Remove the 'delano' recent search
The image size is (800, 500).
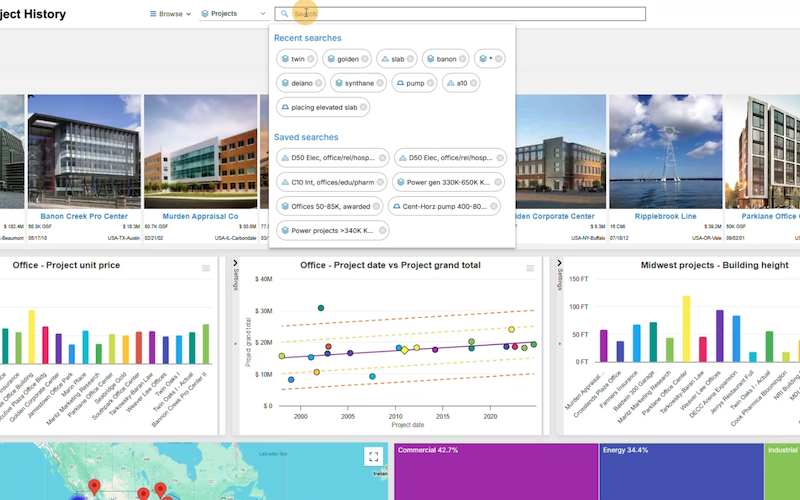(318, 83)
